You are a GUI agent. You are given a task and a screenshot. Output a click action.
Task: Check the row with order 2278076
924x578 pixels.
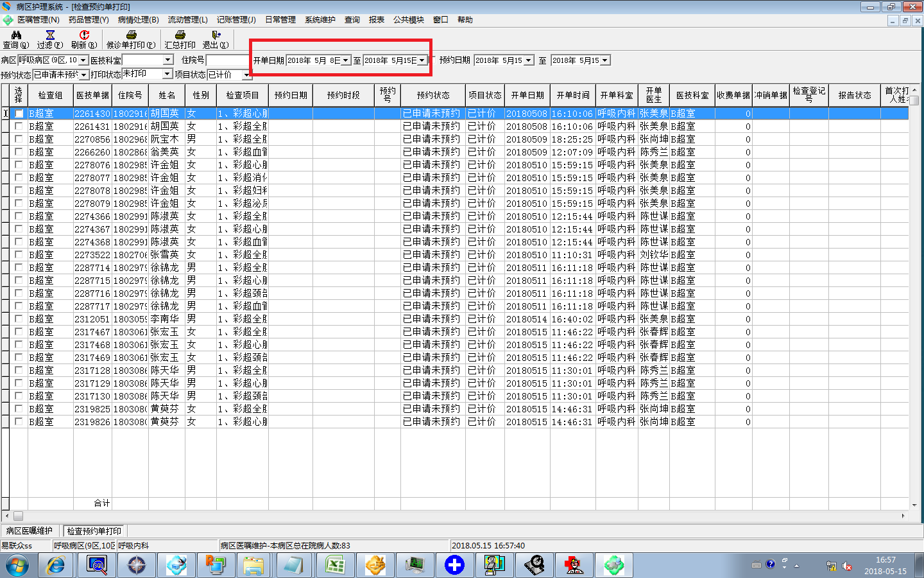point(19,165)
